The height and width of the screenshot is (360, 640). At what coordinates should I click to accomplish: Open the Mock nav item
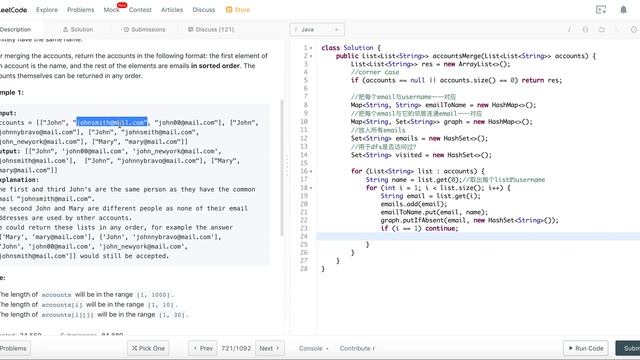(x=111, y=10)
